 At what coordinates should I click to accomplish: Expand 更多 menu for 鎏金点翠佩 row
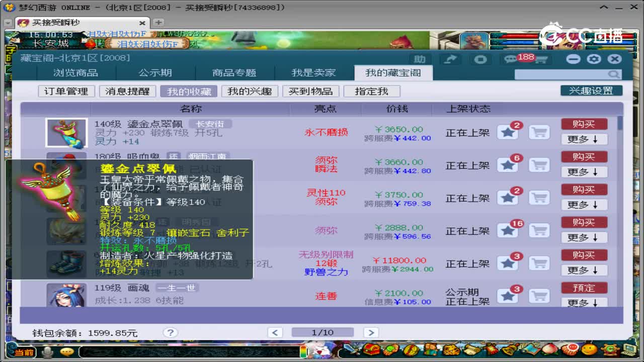[584, 139]
